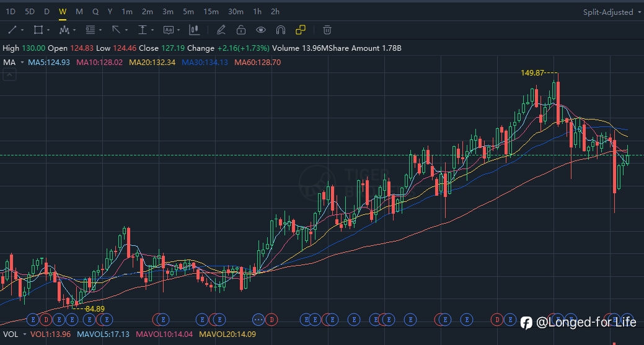
Task: Click the MA60:128.70 legend value
Action: [257, 63]
